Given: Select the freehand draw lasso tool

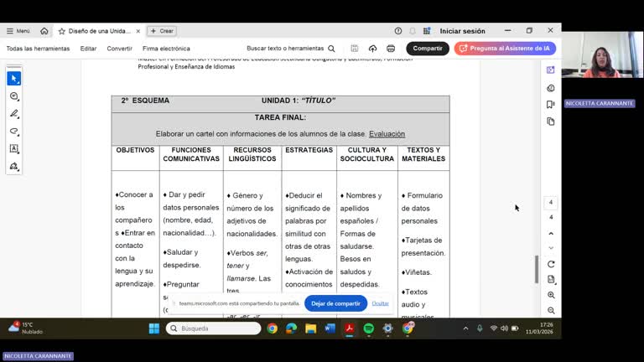Looking at the screenshot, I should (14, 132).
